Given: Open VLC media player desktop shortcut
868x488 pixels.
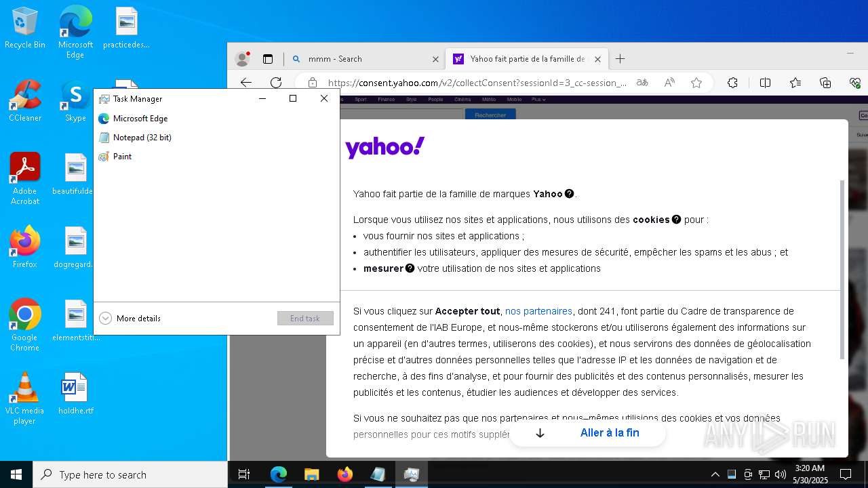Looking at the screenshot, I should coord(25,398).
